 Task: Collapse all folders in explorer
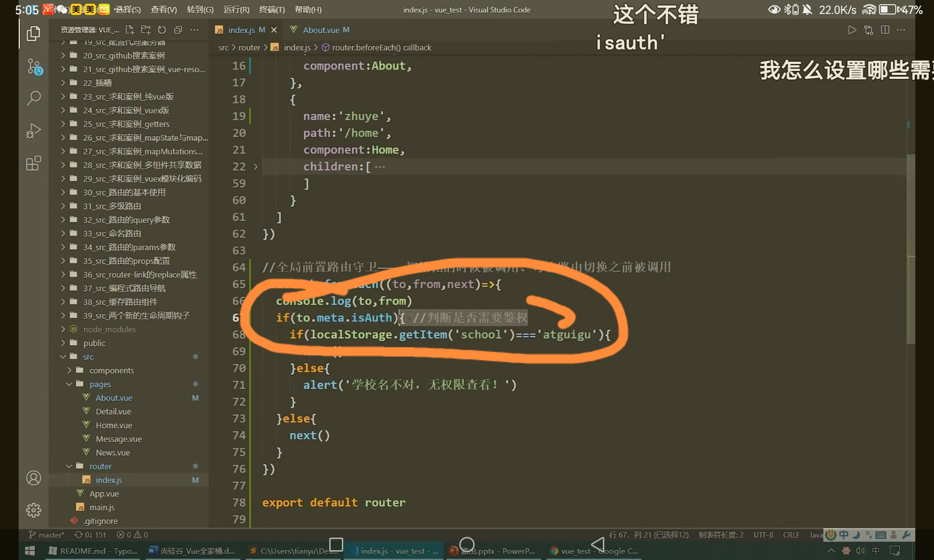click(x=178, y=30)
